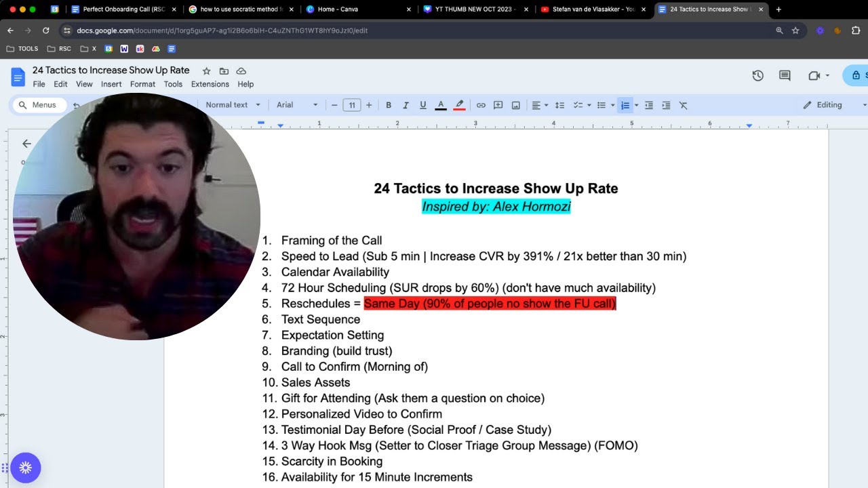
Task: Toggle the bulleted list
Action: [601, 105]
